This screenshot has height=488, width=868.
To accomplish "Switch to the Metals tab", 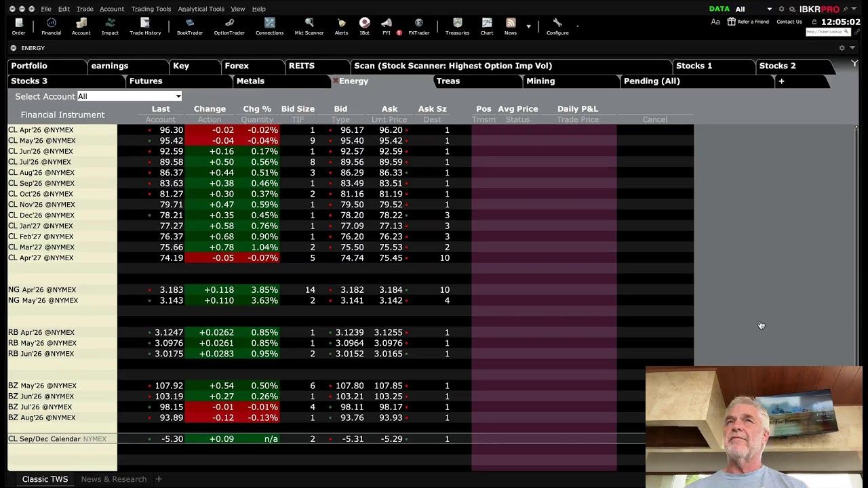I will (x=281, y=81).
